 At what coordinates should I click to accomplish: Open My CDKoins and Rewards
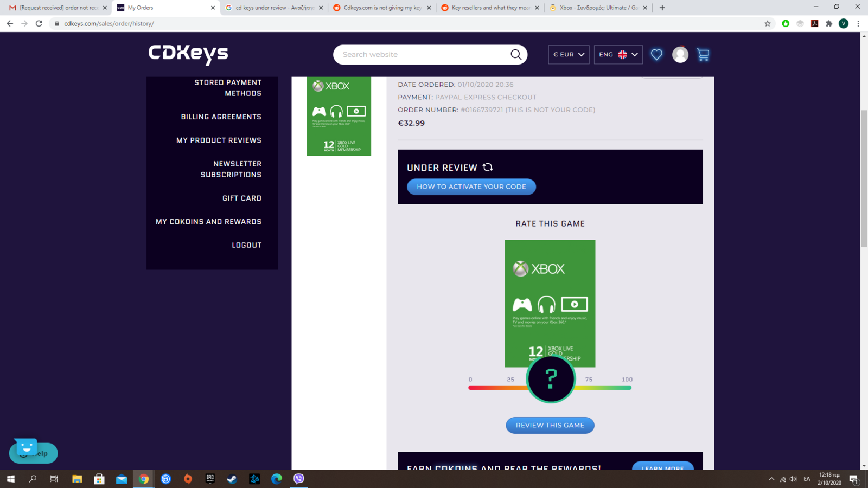pos(208,221)
